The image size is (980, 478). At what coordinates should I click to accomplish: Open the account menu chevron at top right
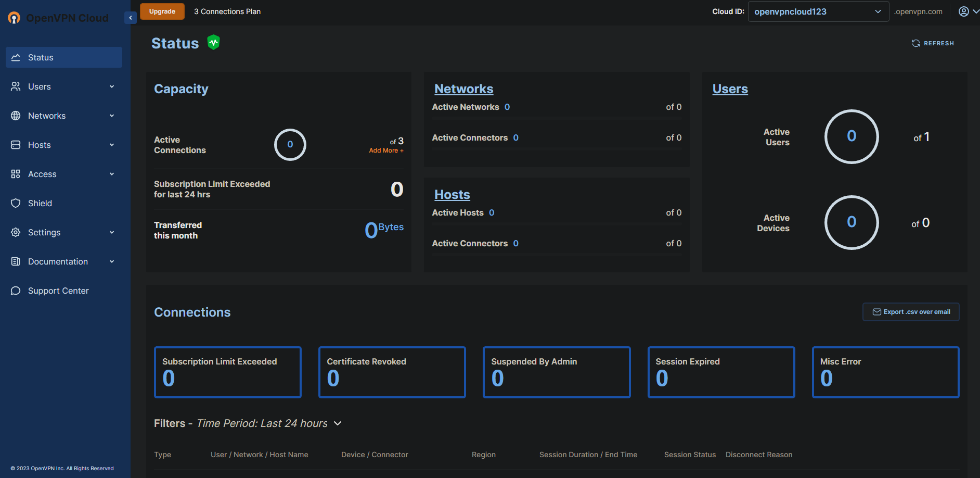click(976, 11)
